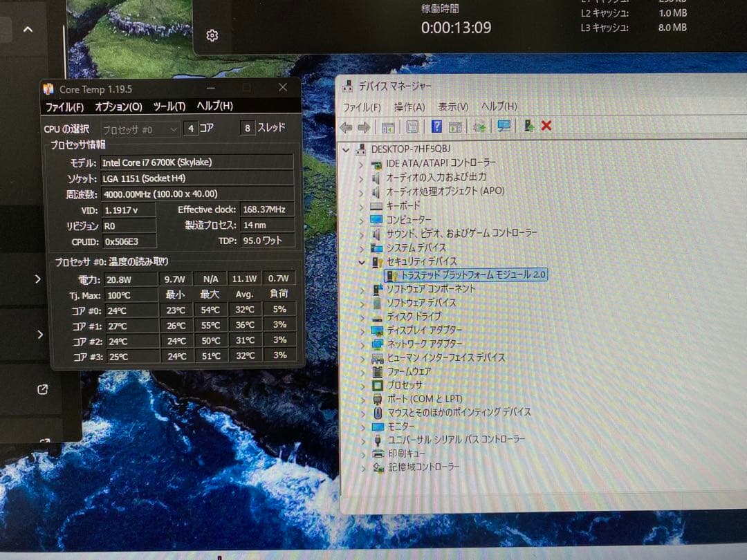Click the 1.1917 v VID value

[129, 210]
